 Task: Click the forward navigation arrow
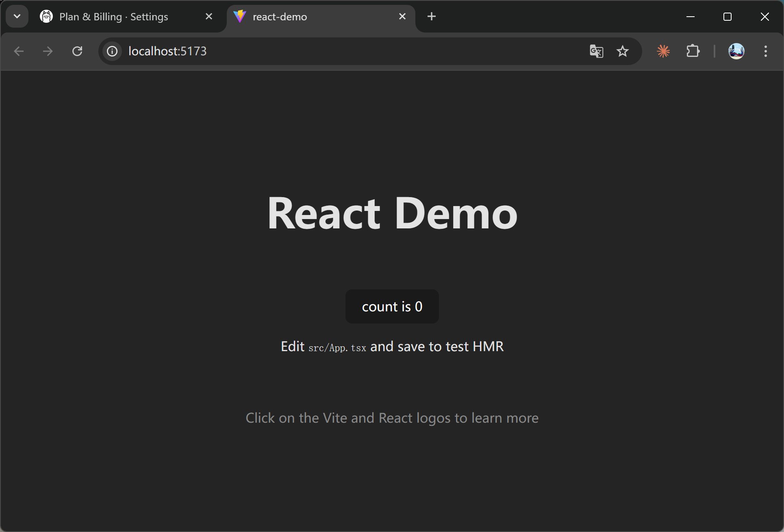(48, 51)
